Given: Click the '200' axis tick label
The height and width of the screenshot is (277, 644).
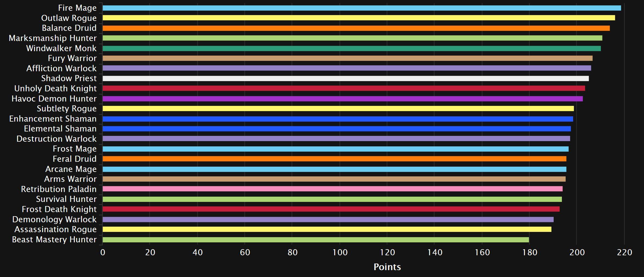Looking at the screenshot, I should pyautogui.click(x=577, y=253).
